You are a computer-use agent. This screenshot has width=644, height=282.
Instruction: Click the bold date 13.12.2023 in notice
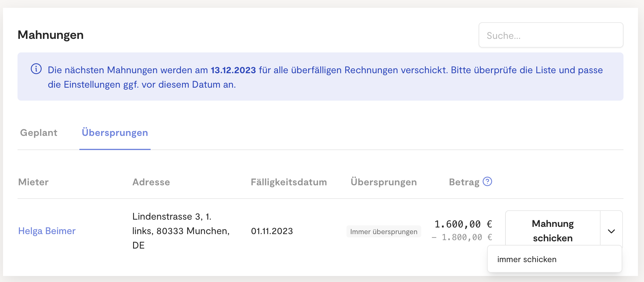pyautogui.click(x=233, y=70)
